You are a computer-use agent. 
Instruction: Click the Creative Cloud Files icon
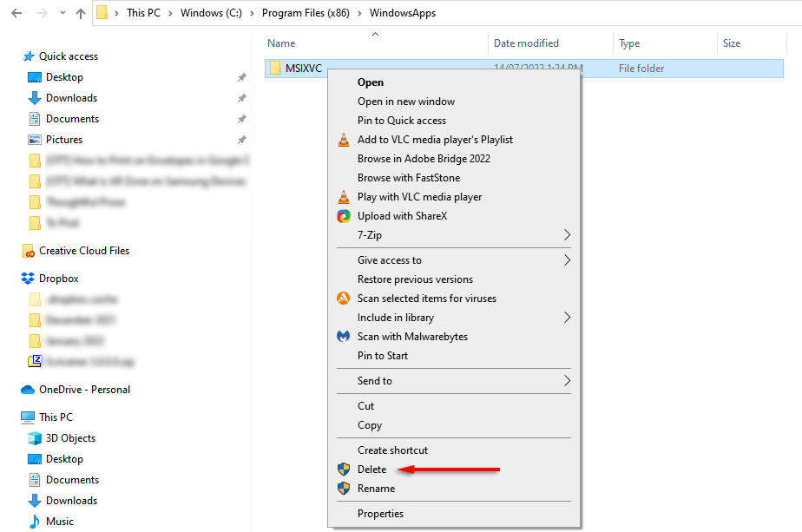pyautogui.click(x=28, y=251)
